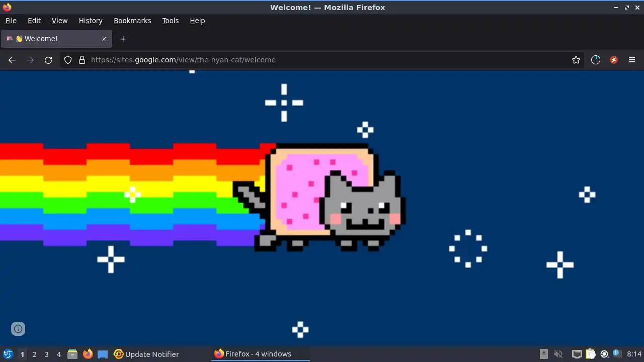
Task: Open the clipboard manager tray icon
Action: click(x=591, y=354)
